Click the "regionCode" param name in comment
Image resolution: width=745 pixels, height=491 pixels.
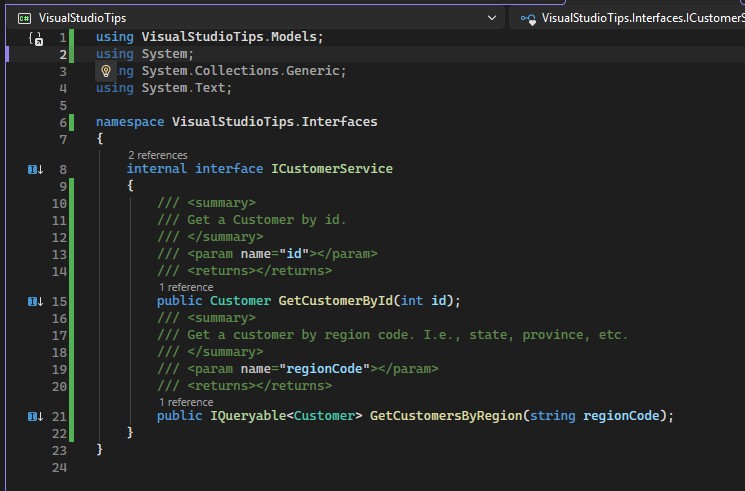pyautogui.click(x=324, y=369)
